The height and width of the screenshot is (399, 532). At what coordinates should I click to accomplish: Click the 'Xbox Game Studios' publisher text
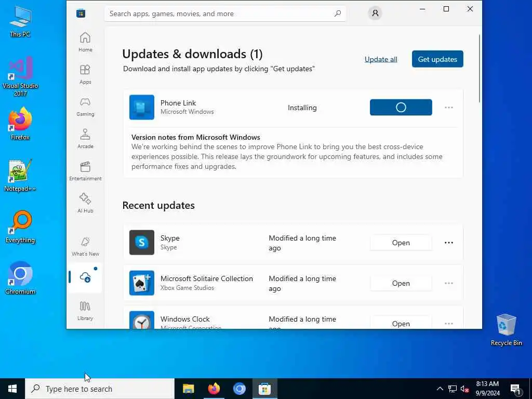click(x=187, y=288)
